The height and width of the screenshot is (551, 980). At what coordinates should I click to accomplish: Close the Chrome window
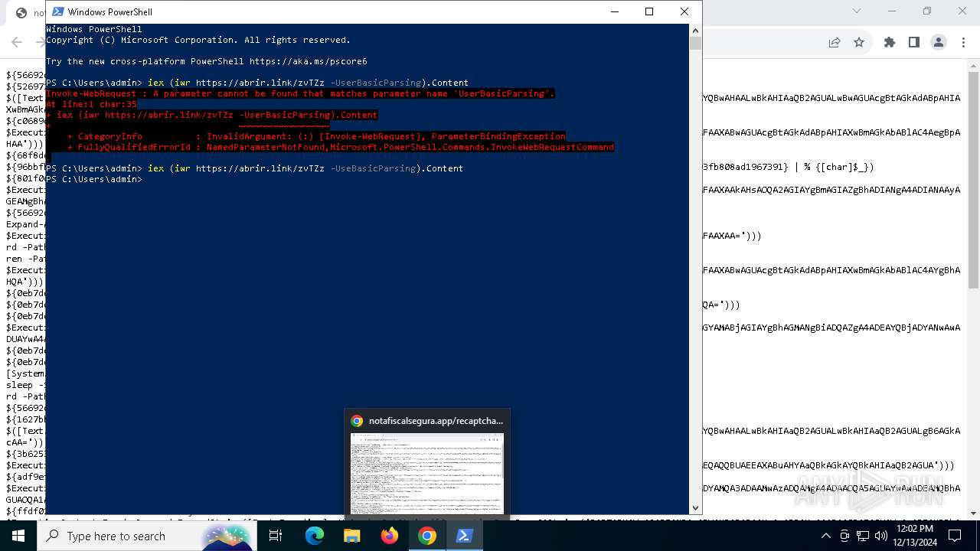pos(962,11)
